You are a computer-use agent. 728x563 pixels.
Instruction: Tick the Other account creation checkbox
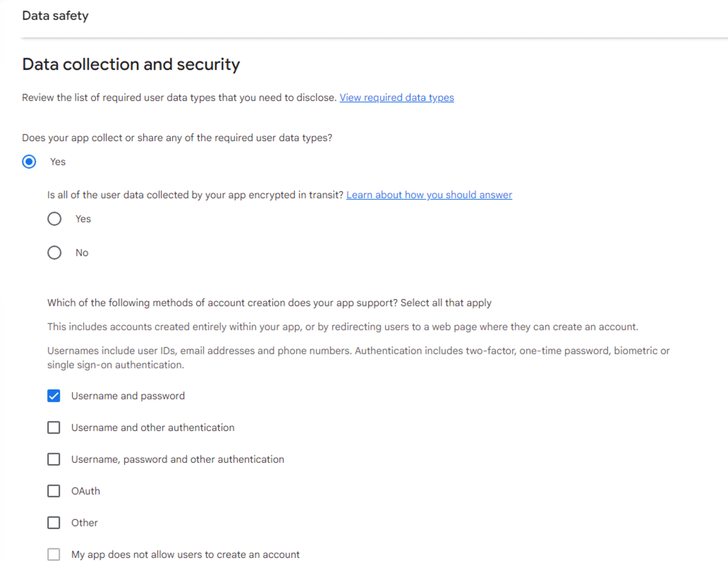(54, 523)
